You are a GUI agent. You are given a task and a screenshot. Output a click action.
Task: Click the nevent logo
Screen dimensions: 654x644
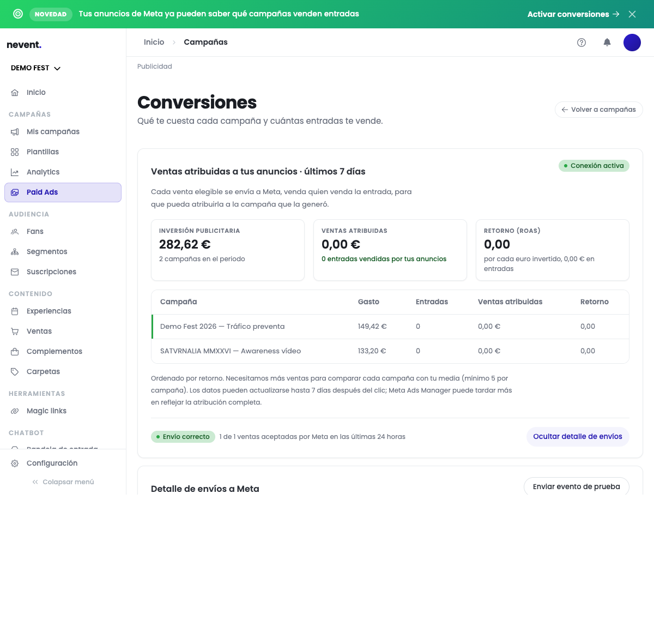click(24, 45)
